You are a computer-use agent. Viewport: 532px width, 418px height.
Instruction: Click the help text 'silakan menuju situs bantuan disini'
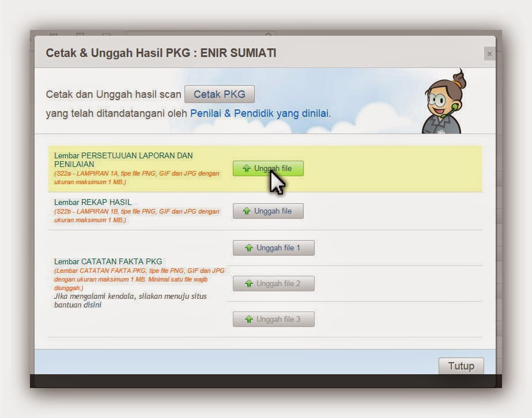coord(130,301)
